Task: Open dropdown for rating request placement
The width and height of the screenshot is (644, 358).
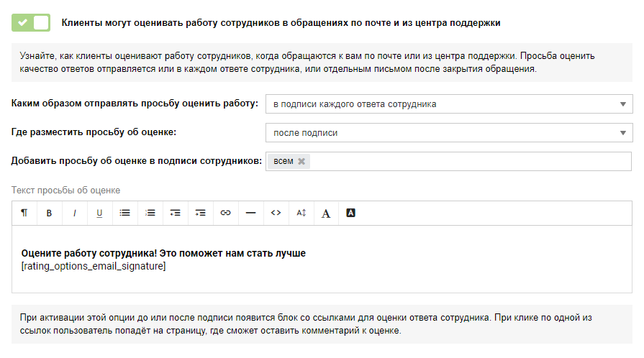Action: tap(449, 132)
